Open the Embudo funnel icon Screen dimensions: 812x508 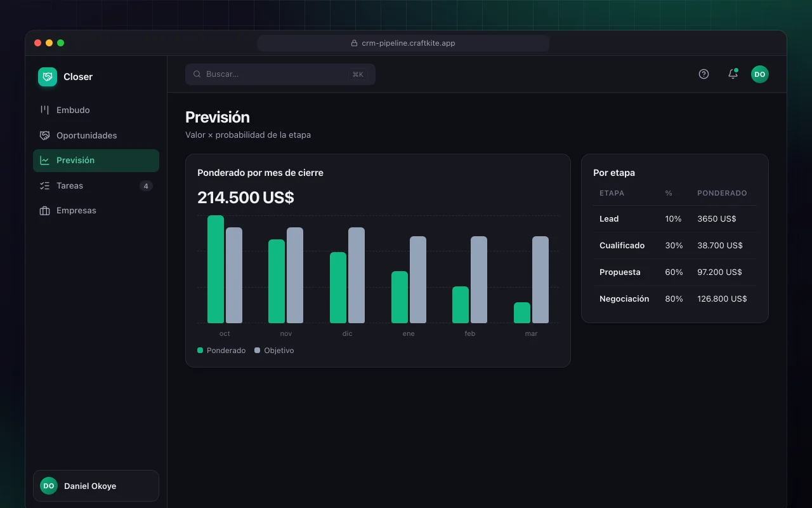pyautogui.click(x=44, y=110)
